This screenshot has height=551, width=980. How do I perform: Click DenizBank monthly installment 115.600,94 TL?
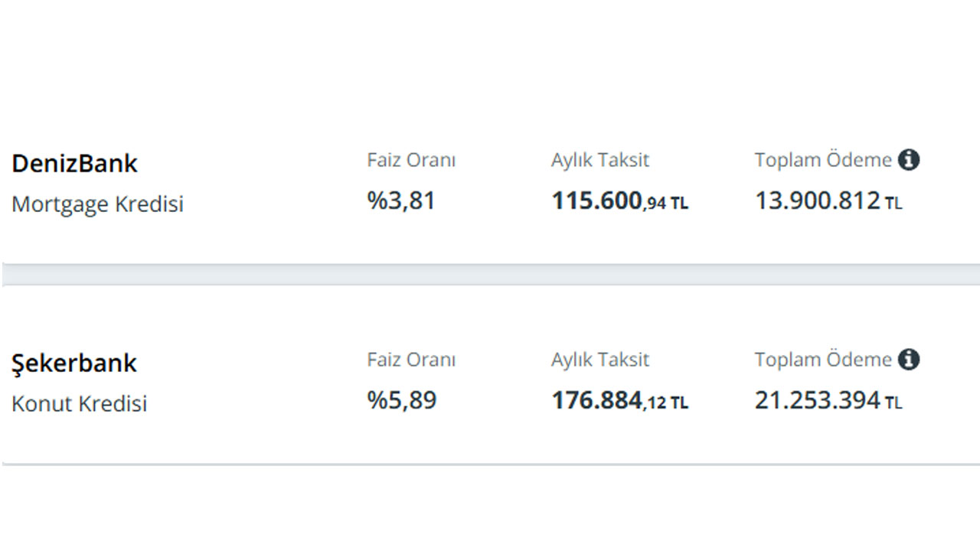620,201
